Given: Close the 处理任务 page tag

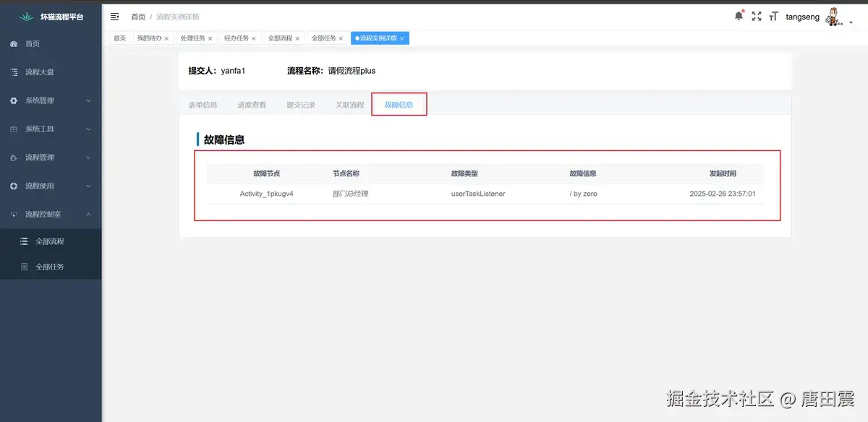Looking at the screenshot, I should coord(210,38).
